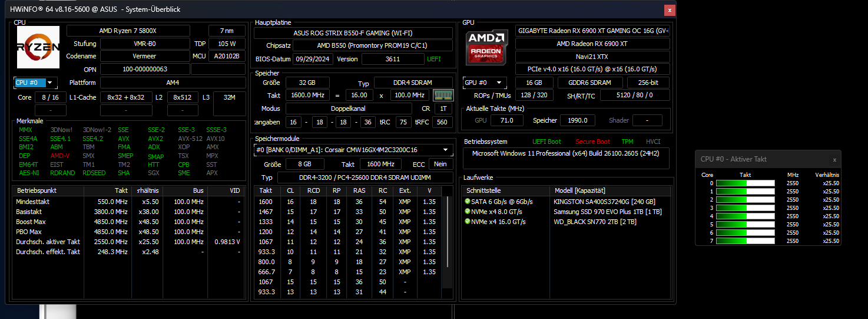Viewport: 868px width, 319px height.
Task: Click the 256-bit bus width field
Action: coord(648,83)
